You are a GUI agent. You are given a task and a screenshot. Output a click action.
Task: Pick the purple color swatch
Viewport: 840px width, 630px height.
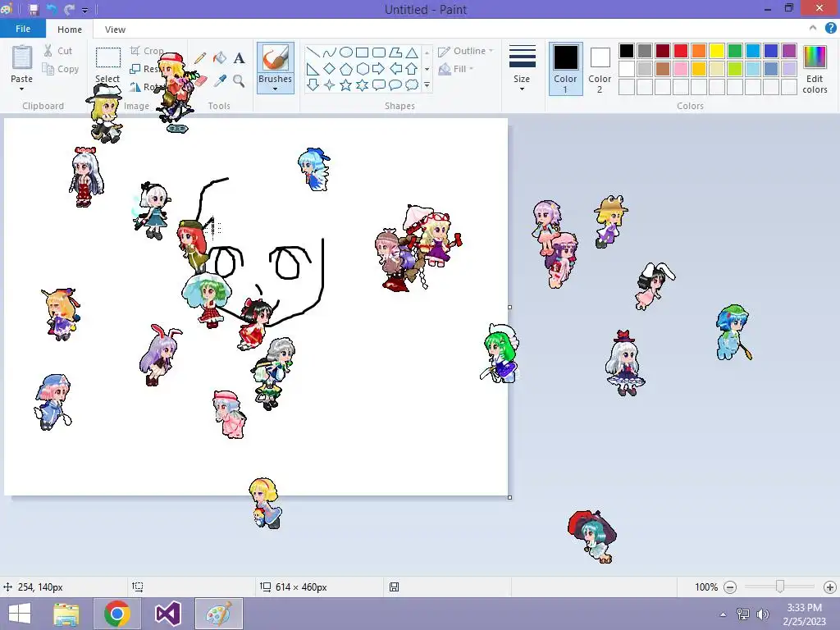[x=789, y=51]
